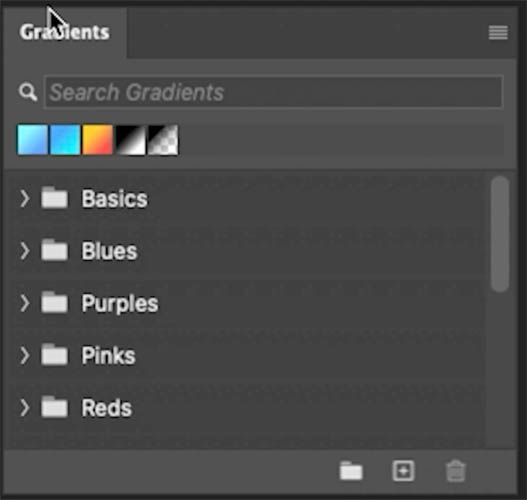The width and height of the screenshot is (527, 500).
Task: Pick the black to transparent gradient swatch
Action: point(163,140)
